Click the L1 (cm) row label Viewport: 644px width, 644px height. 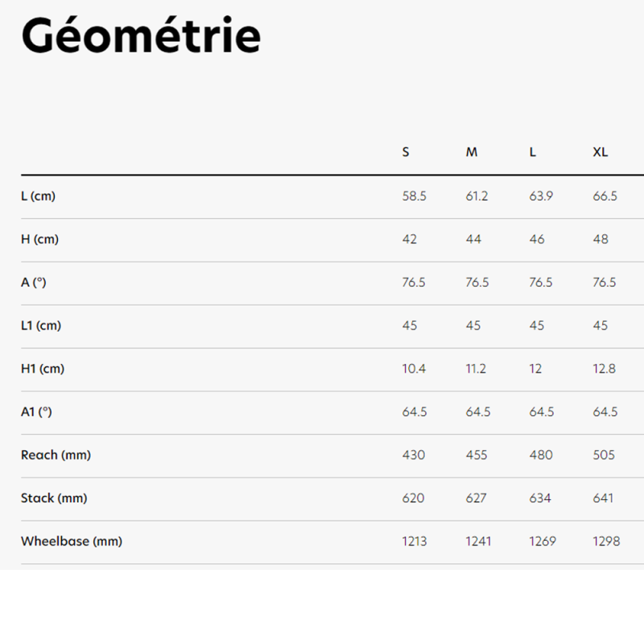pyautogui.click(x=41, y=325)
